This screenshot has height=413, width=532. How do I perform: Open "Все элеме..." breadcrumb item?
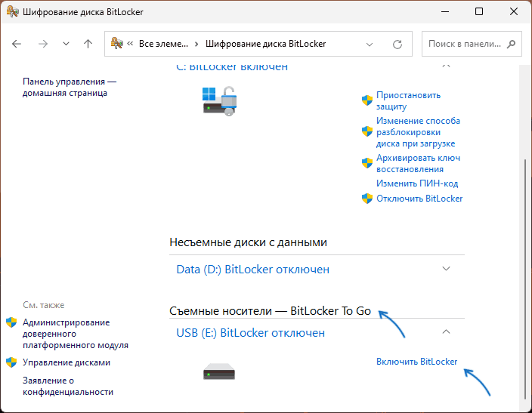click(163, 44)
